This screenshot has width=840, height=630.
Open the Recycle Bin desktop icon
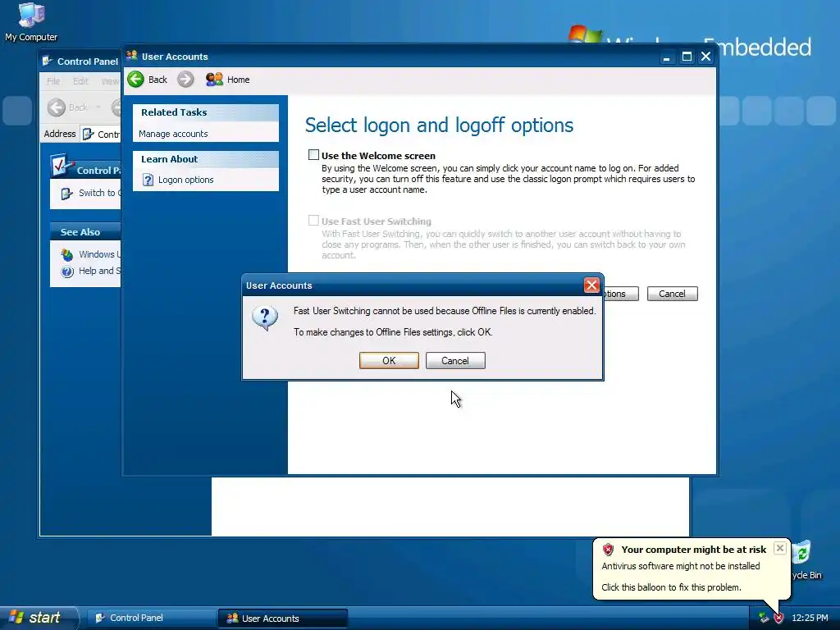point(802,559)
